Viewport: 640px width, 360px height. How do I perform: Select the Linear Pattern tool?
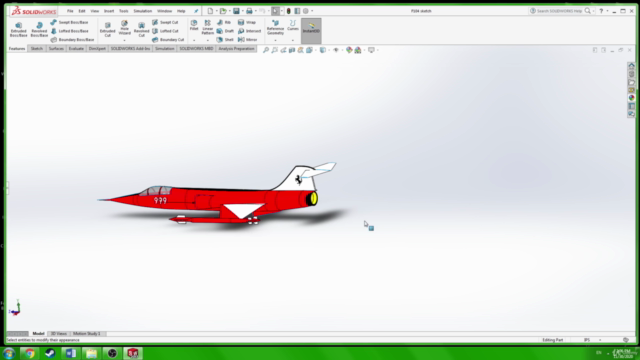[207, 27]
